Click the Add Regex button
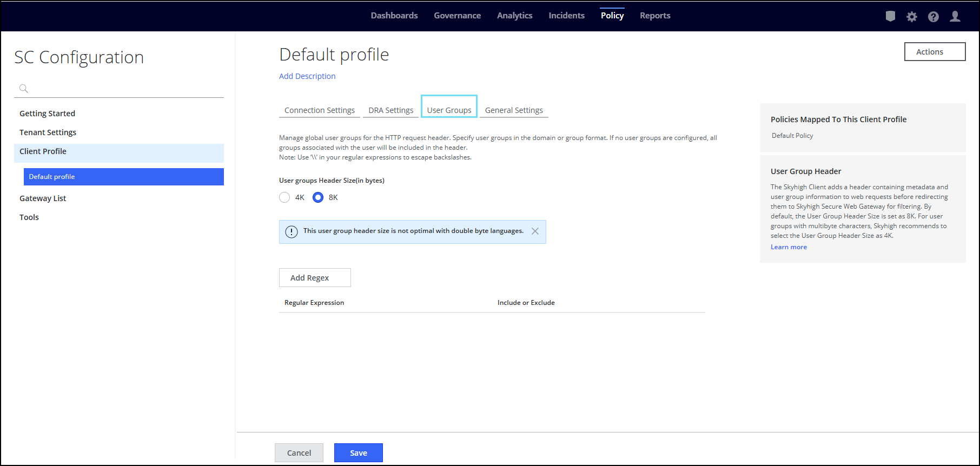The width and height of the screenshot is (980, 466). click(x=315, y=278)
